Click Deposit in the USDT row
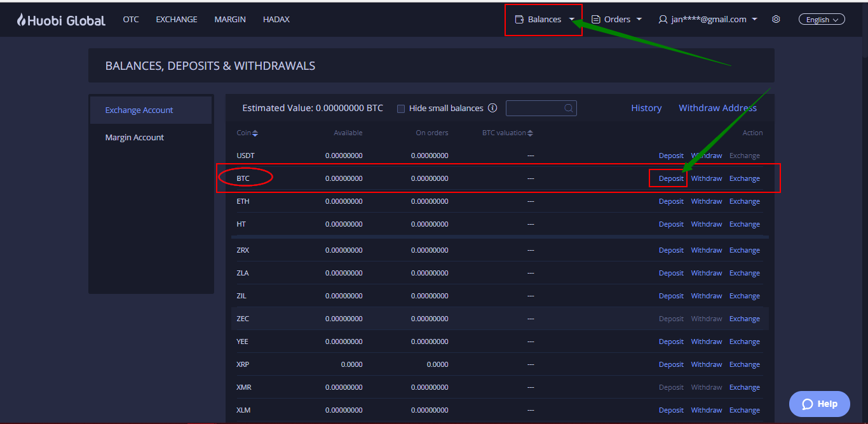Screen dimensions: 868x424 pyautogui.click(x=671, y=156)
